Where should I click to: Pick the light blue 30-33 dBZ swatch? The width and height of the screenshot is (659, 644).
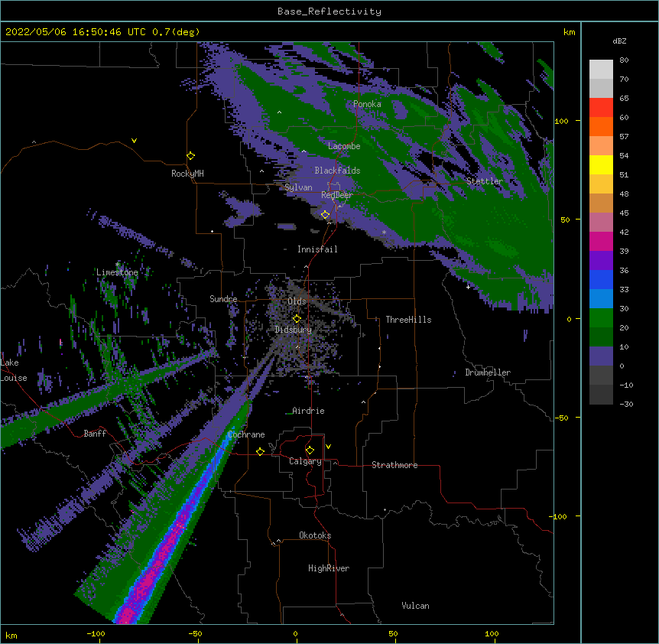pyautogui.click(x=601, y=299)
